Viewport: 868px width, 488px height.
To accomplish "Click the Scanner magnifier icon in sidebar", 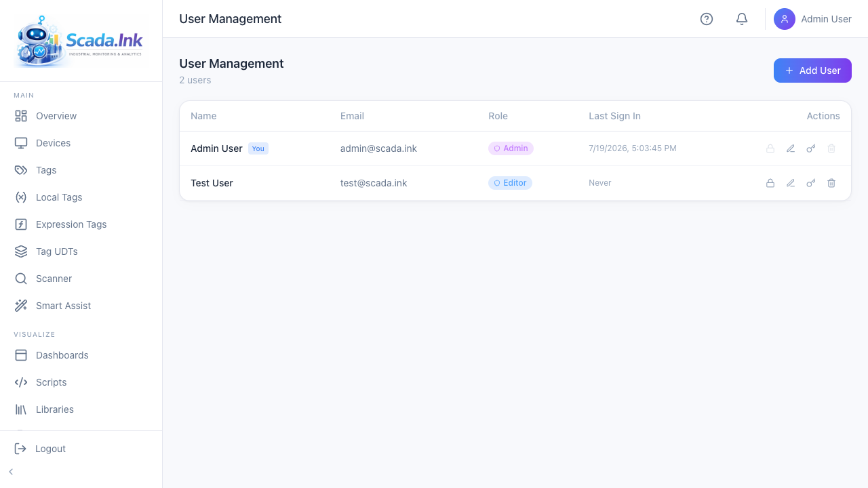I will 21,279.
